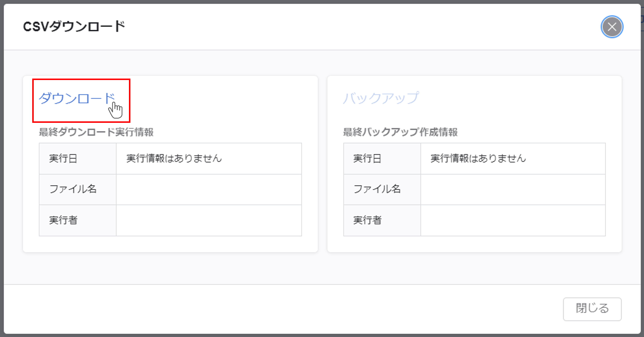Click 実行情報はありません in the backup table

tap(478, 159)
